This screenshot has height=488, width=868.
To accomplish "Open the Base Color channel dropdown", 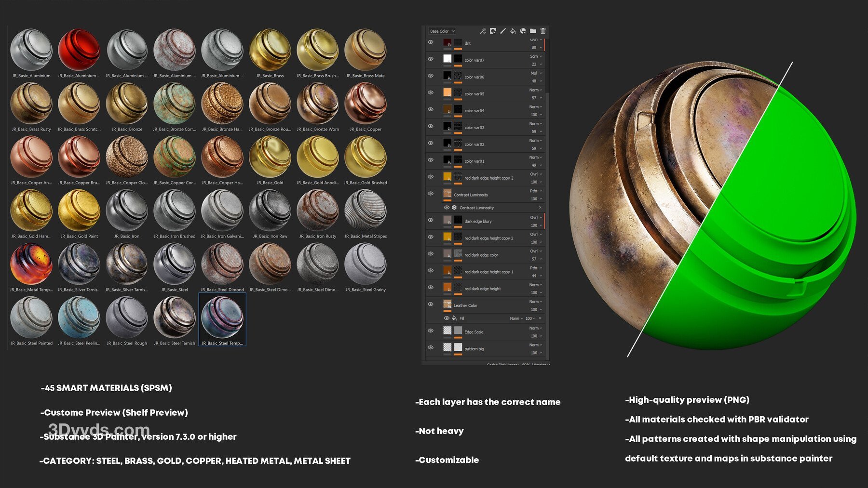I will (x=442, y=31).
